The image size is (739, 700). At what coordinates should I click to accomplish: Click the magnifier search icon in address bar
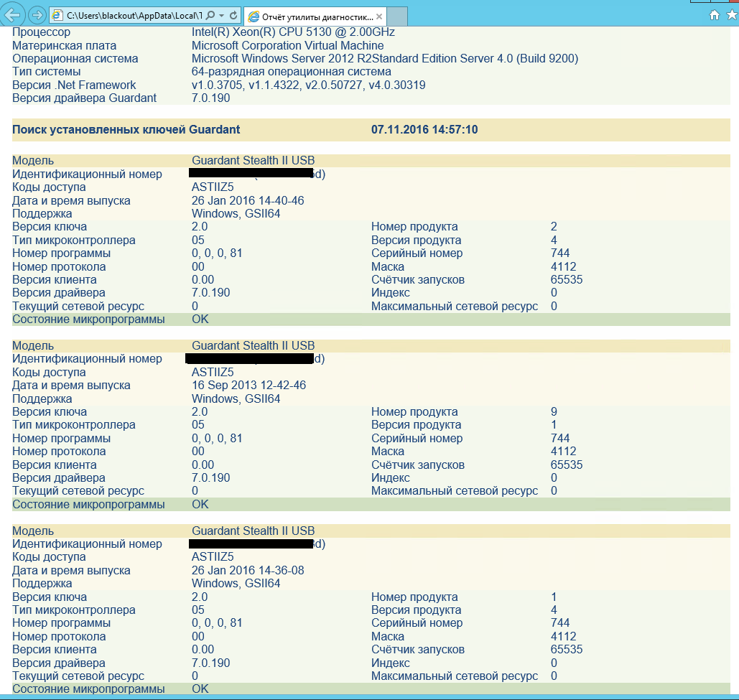[211, 15]
